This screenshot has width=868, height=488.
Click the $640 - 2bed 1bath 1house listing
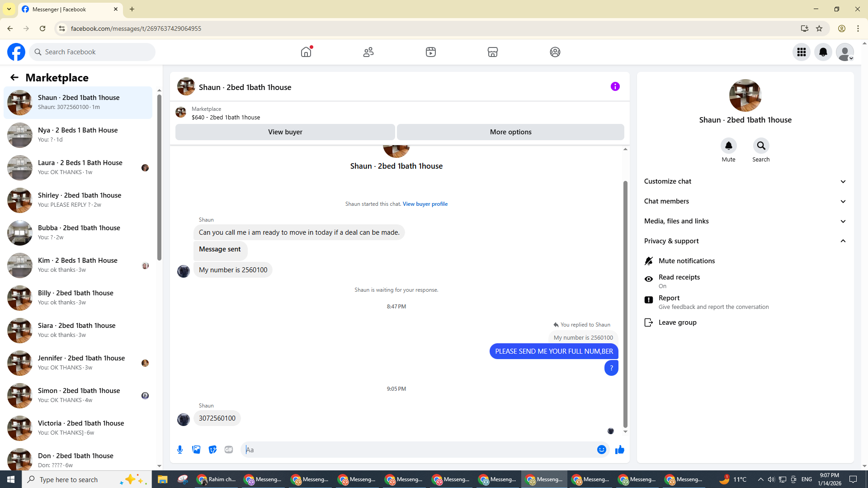coord(226,117)
